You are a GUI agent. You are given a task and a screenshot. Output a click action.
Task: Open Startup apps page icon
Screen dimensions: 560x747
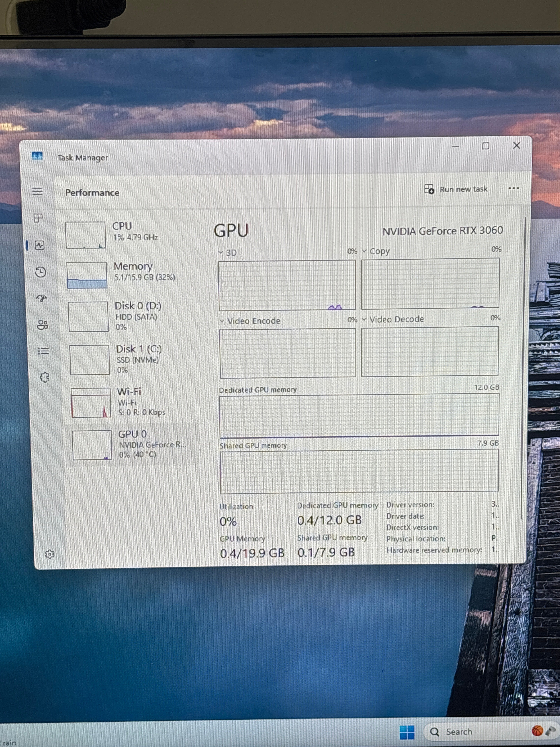42,298
